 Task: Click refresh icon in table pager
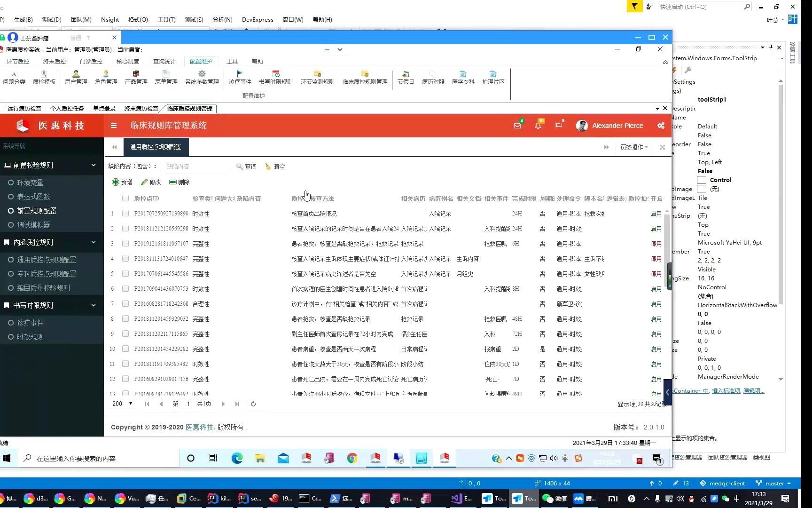[x=253, y=404]
